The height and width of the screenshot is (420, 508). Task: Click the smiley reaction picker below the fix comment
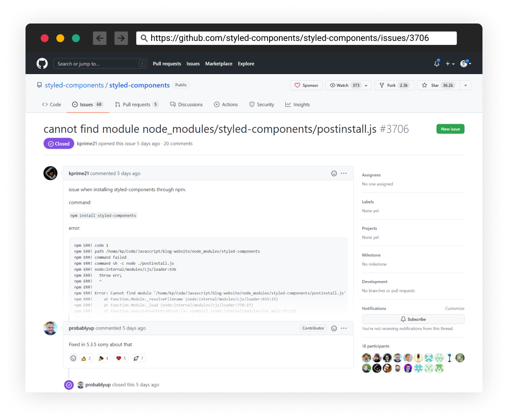click(73, 358)
